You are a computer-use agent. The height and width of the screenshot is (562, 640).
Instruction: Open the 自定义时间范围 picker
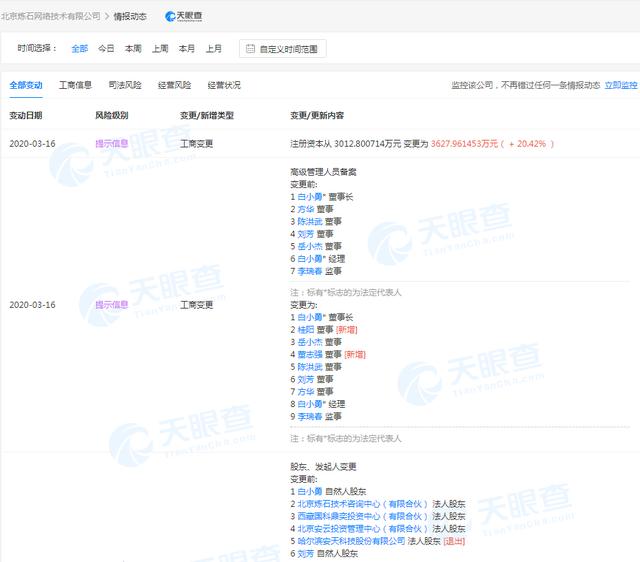tap(282, 49)
